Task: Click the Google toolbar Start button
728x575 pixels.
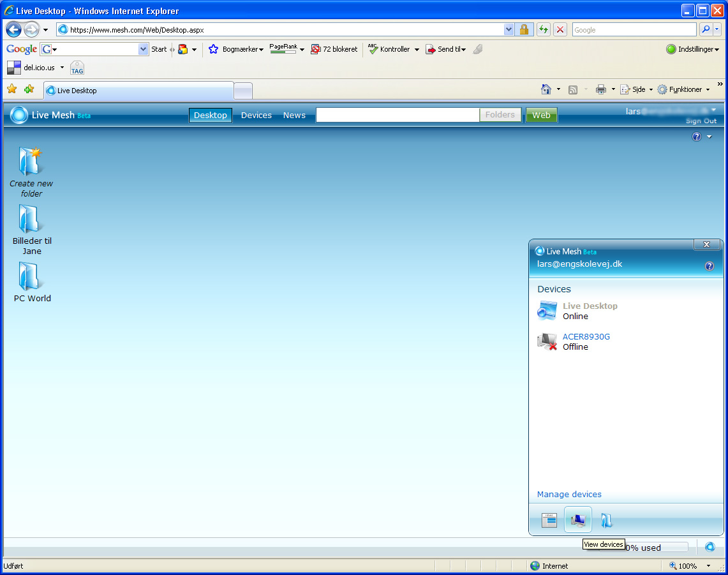Action: pyautogui.click(x=159, y=49)
